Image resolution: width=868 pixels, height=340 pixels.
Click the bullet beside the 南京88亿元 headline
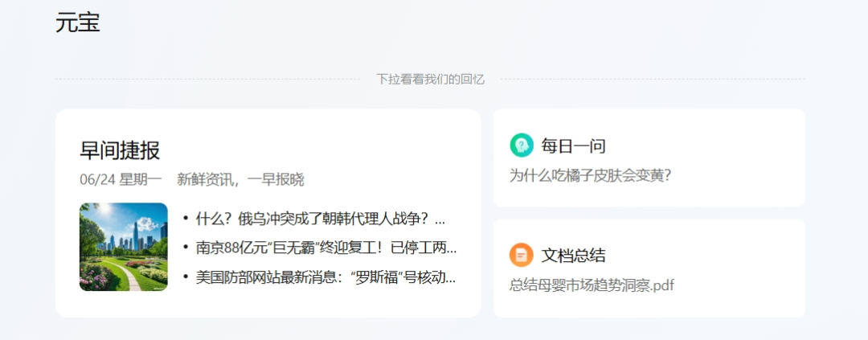coord(186,248)
